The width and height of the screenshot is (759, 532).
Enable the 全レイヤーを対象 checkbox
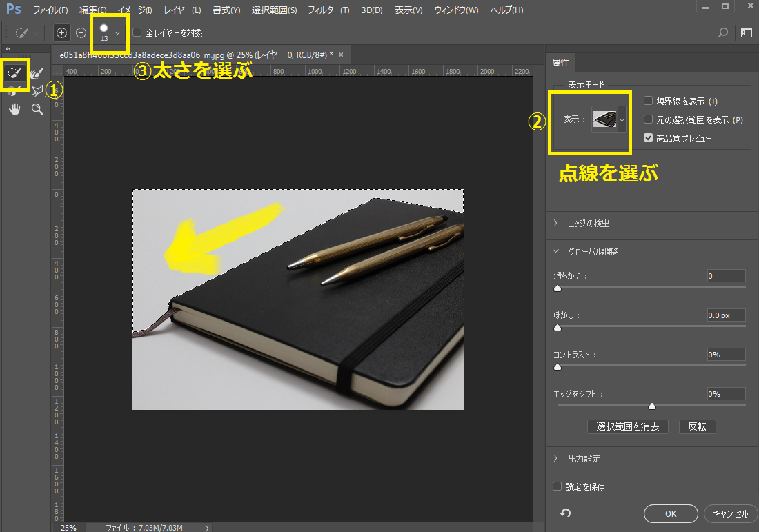[137, 32]
